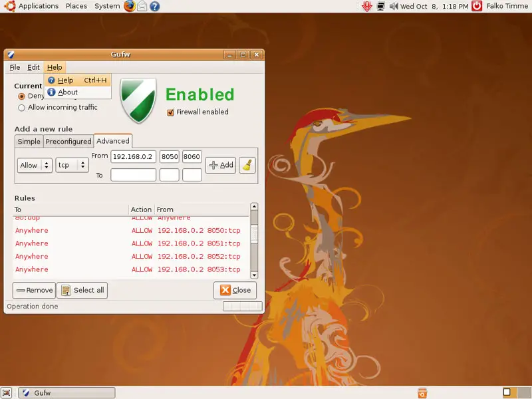Click the Remove button
Screen dimensions: 532x399
pos(35,290)
